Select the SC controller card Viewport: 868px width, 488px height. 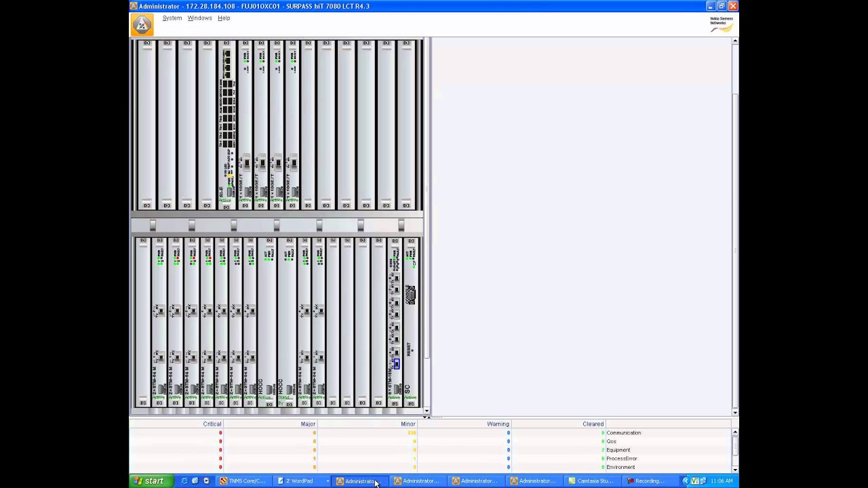point(410,323)
